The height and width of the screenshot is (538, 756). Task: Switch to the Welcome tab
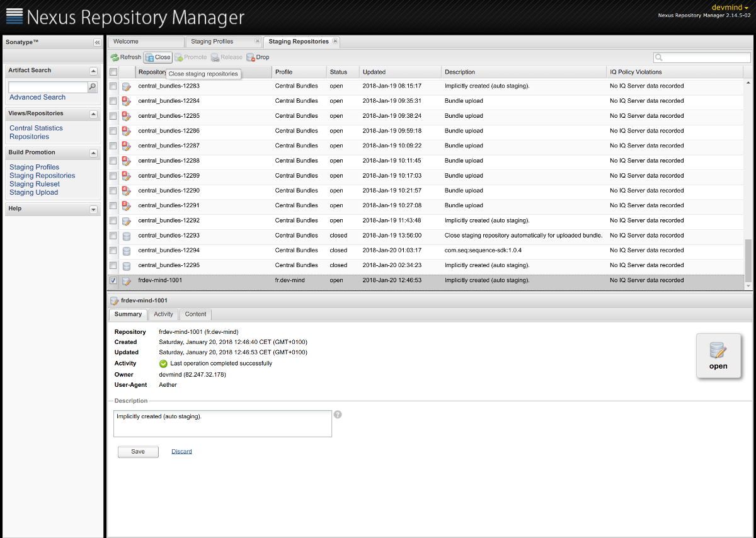(145, 42)
